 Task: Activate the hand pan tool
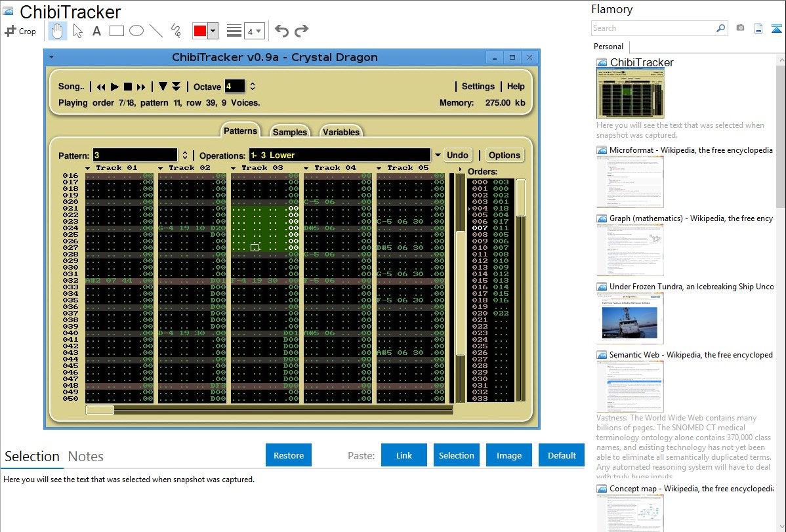(57, 31)
